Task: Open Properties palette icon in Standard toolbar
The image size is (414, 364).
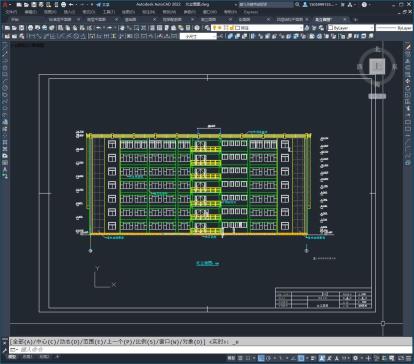Action: click(x=152, y=28)
